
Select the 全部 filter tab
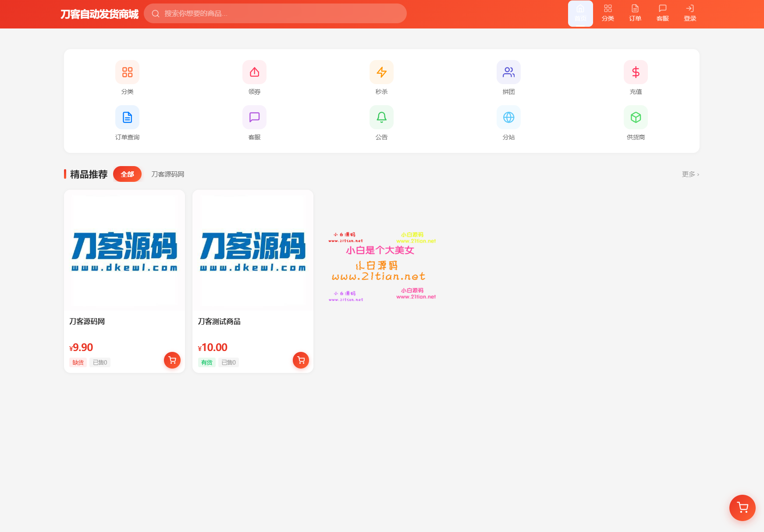click(127, 174)
